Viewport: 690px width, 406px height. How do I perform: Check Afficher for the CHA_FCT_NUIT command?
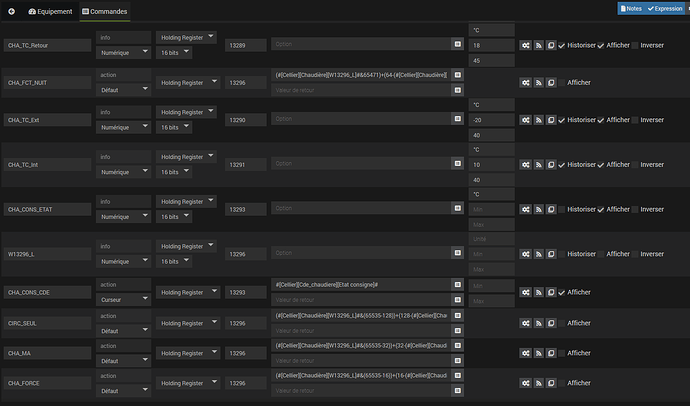(x=562, y=82)
